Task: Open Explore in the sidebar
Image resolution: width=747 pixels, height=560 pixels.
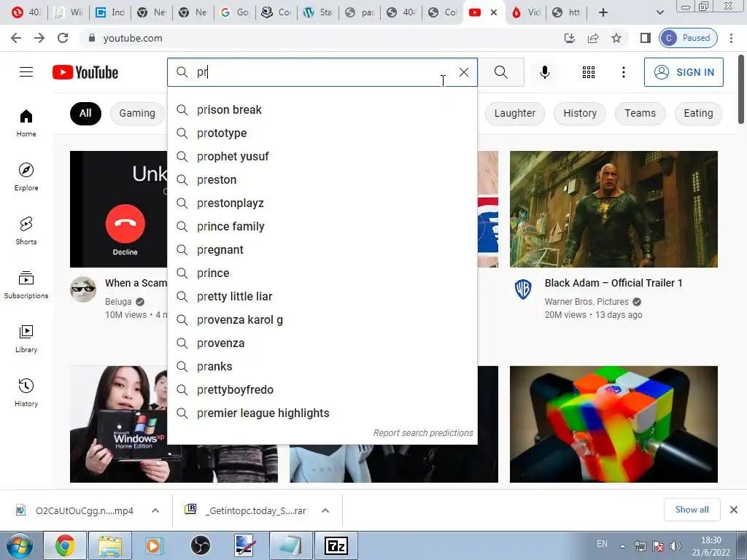Action: (26, 177)
